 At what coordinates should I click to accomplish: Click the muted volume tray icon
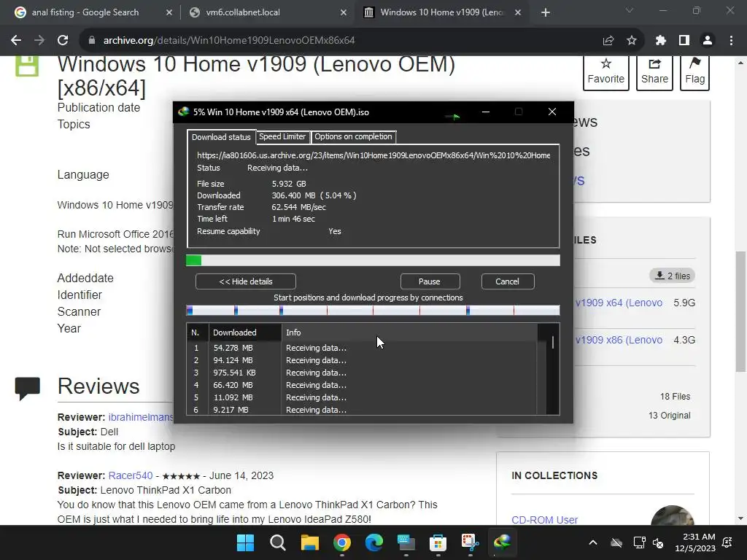(x=659, y=542)
